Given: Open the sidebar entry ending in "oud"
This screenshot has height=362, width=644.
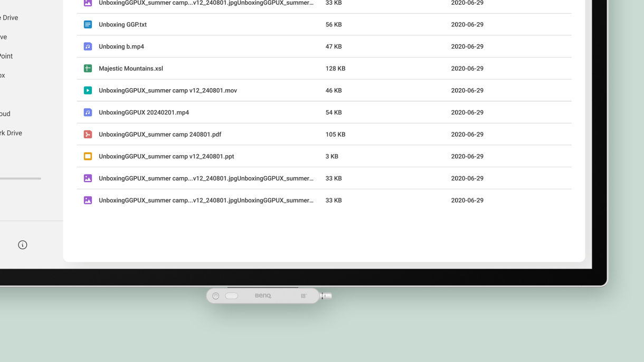Looking at the screenshot, I should (5, 114).
